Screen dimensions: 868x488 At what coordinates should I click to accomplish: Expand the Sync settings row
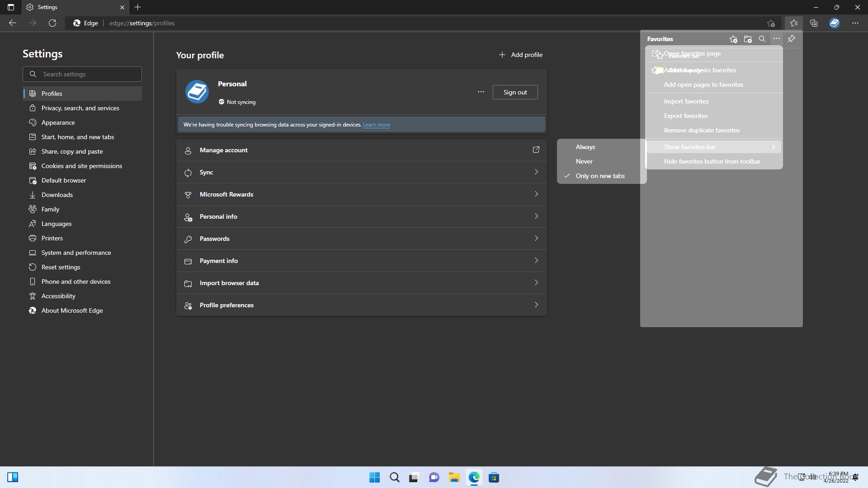click(x=362, y=172)
